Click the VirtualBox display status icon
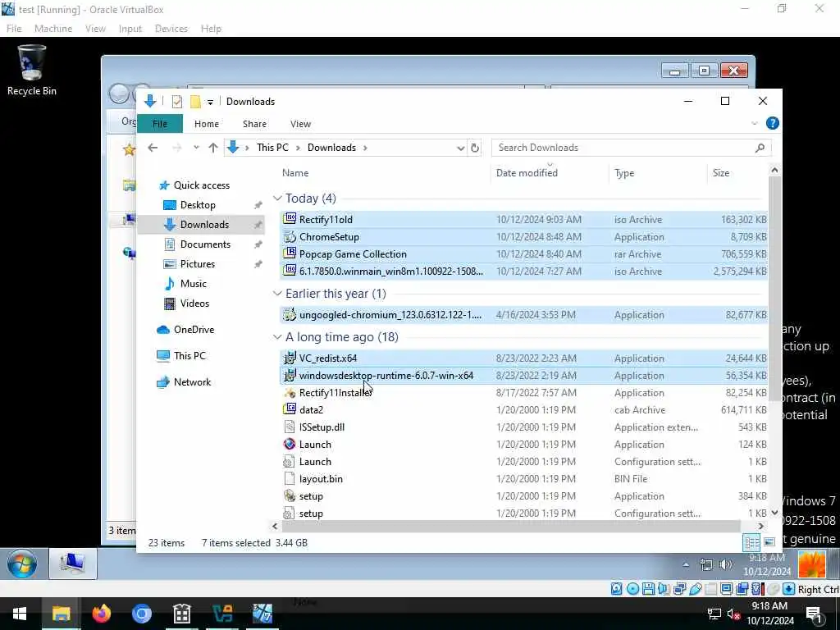 (x=727, y=589)
